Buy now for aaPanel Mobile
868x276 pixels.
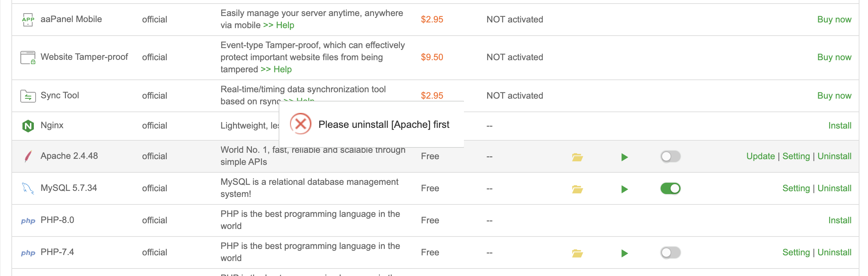coord(834,20)
